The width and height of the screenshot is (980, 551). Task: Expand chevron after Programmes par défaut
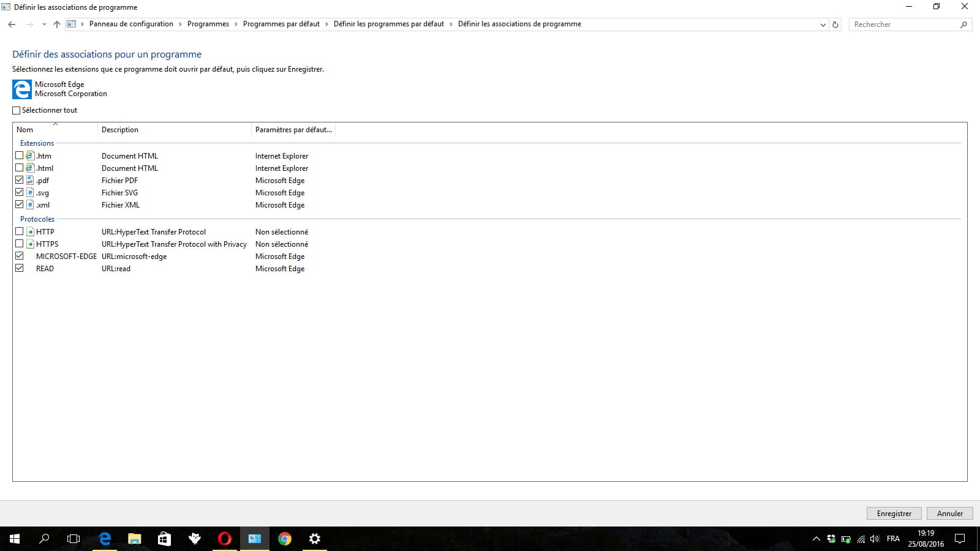[x=326, y=24]
